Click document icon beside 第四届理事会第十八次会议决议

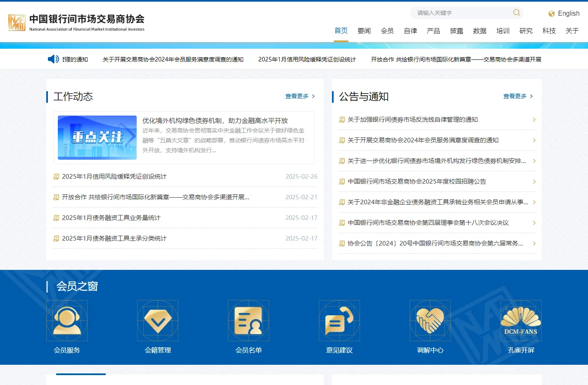pyautogui.click(x=342, y=223)
